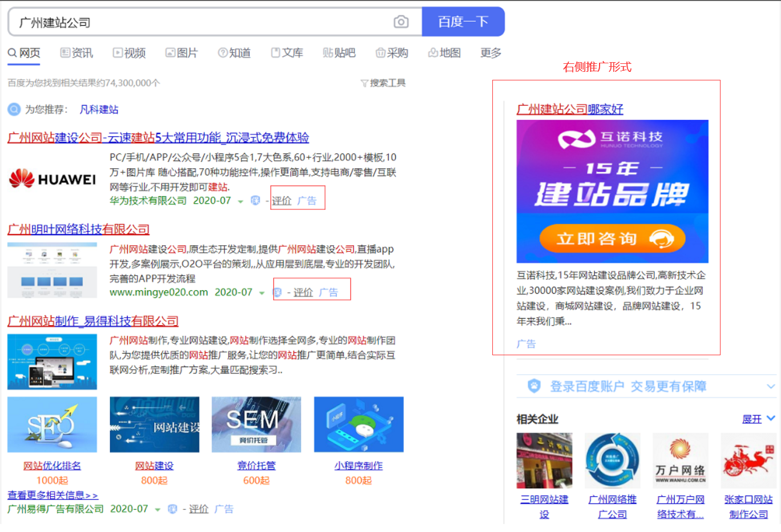Click the 1000起 price text
The height and width of the screenshot is (532, 781).
pyautogui.click(x=52, y=481)
